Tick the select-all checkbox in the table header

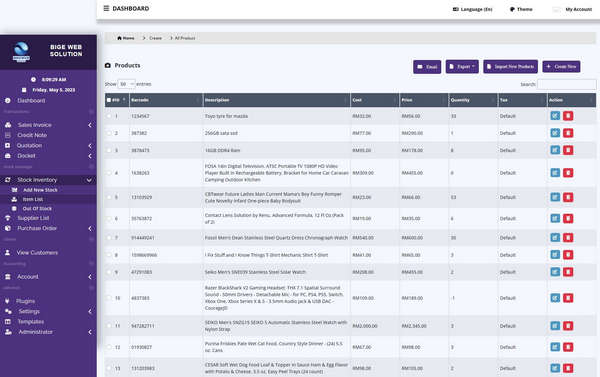click(x=109, y=100)
